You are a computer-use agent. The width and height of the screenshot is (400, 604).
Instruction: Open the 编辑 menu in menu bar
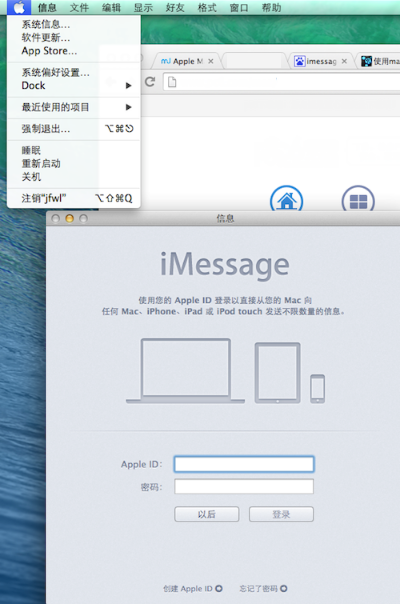(111, 7)
